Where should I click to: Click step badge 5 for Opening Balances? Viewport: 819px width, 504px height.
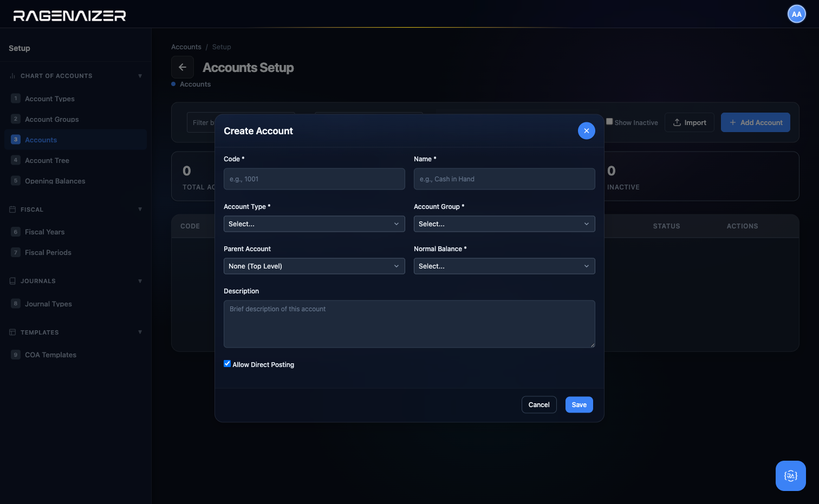pos(16,181)
